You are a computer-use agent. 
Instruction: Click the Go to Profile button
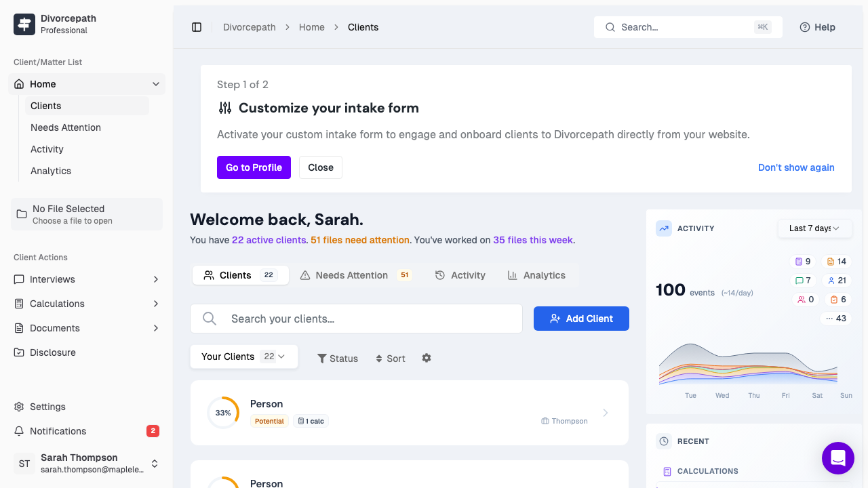254,167
